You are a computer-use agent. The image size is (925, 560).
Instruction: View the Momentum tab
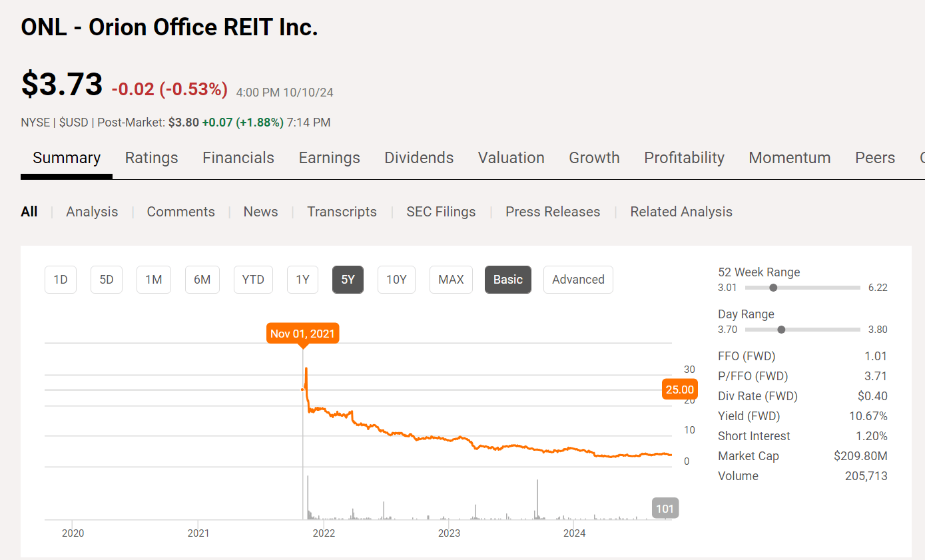[789, 158]
